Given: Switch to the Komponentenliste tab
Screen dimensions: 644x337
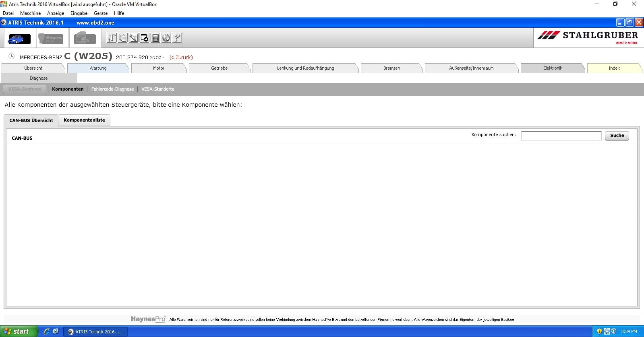Looking at the screenshot, I should click(84, 120).
